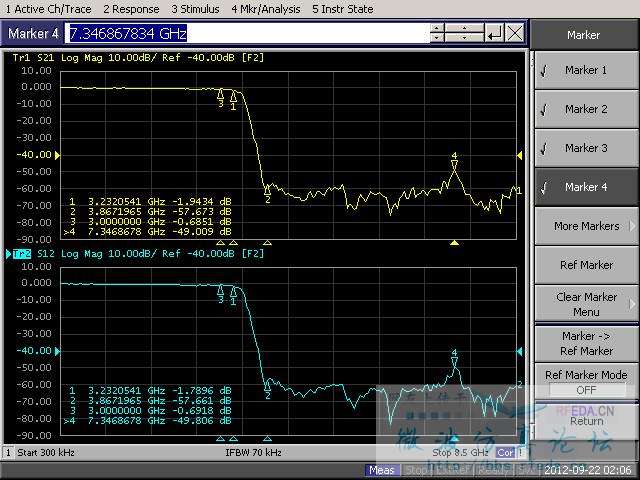Click the yellow -40 dB reference level arrow
640x480 pixels.
tap(57, 155)
